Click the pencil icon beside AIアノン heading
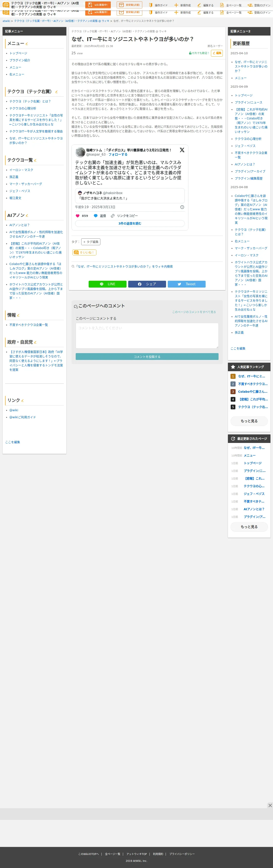This screenshot has width=273, height=868. [x=27, y=216]
